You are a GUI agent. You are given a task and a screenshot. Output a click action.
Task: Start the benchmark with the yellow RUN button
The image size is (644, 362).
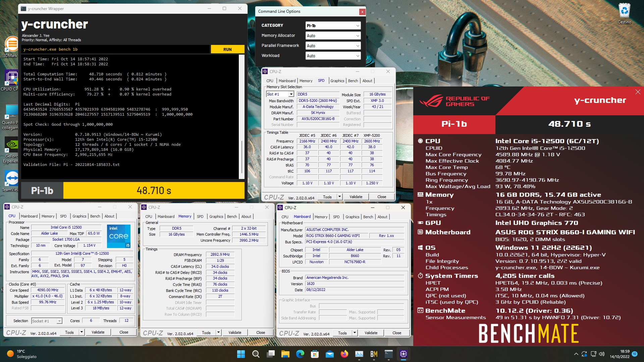[x=227, y=49]
